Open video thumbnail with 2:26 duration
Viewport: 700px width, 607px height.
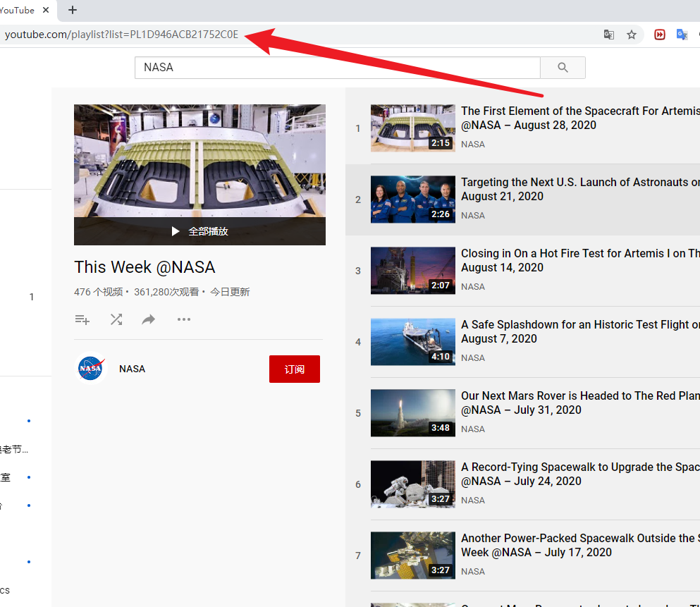(x=413, y=199)
